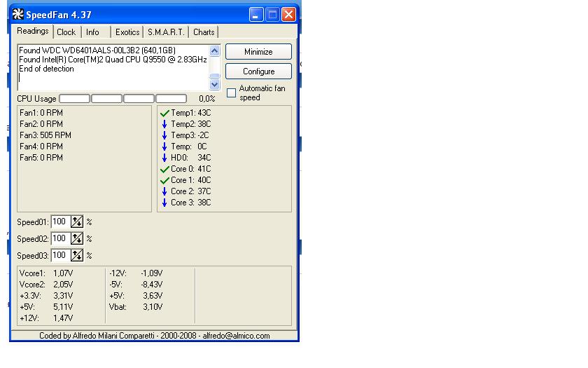Click the 'Found Intel(R) Core(TM)2 Quad' log line
The image size is (588, 368).
click(x=113, y=60)
